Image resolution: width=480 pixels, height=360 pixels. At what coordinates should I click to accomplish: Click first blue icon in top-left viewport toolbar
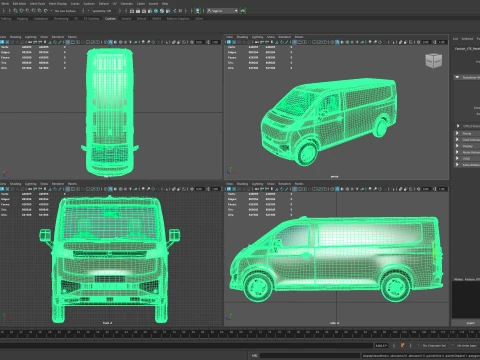pos(2,42)
